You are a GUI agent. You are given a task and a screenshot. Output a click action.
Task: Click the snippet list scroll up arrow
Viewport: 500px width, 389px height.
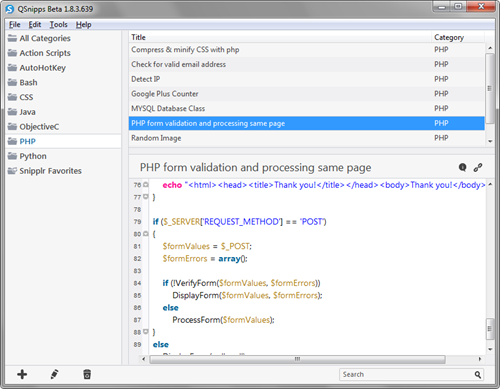pos(490,48)
